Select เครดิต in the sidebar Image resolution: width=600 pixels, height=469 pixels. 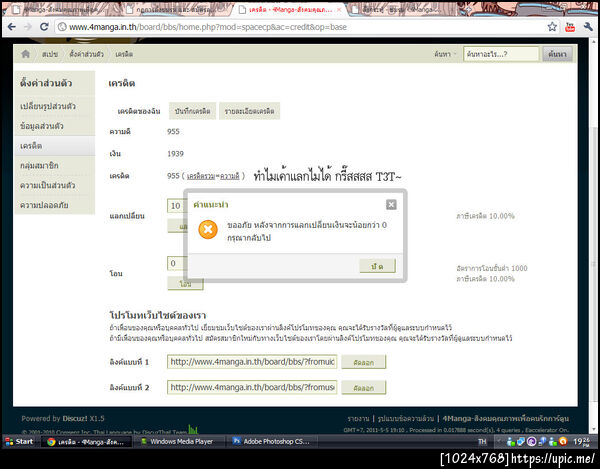54,146
